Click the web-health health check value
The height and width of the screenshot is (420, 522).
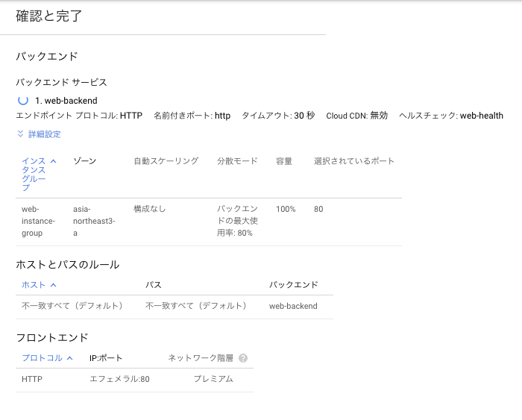click(482, 116)
